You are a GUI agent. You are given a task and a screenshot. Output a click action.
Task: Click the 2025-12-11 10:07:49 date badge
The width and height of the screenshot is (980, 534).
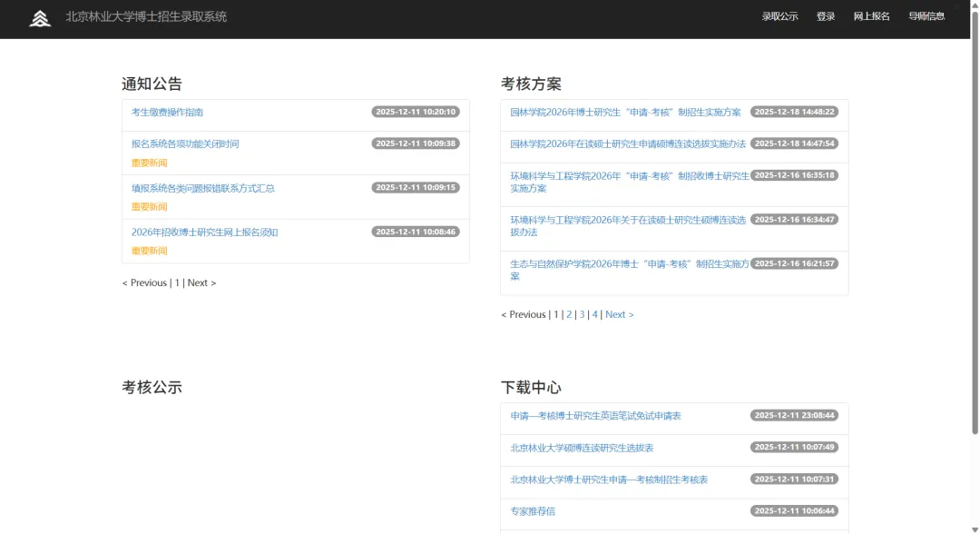point(794,447)
